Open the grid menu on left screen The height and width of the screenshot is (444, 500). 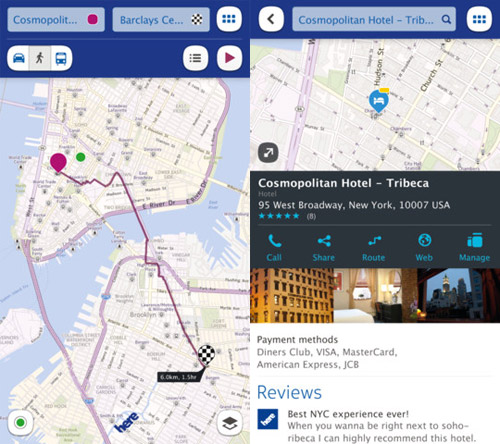(229, 19)
